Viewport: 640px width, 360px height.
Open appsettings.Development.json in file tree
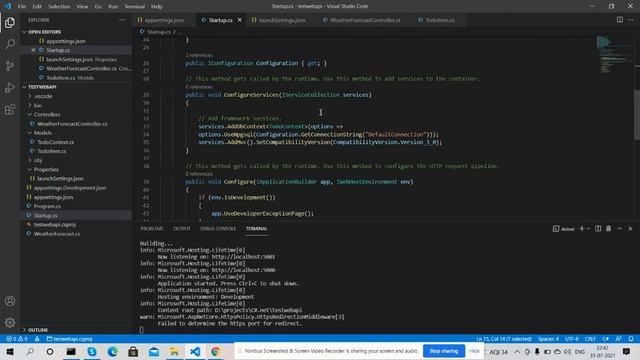[70, 188]
